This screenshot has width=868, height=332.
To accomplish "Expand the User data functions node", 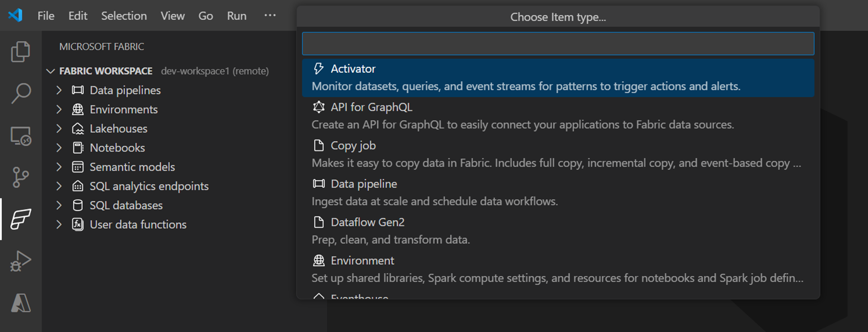I will (x=59, y=224).
